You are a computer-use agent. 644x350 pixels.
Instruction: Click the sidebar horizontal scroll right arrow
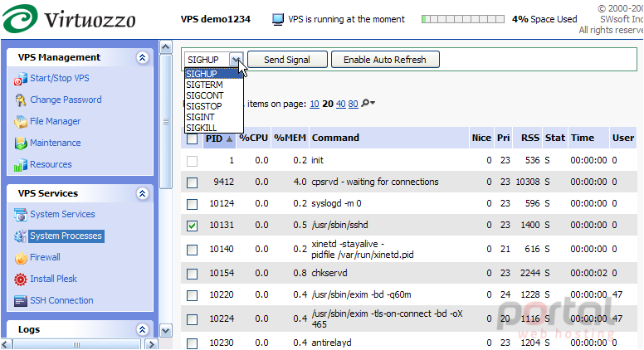pos(152,344)
